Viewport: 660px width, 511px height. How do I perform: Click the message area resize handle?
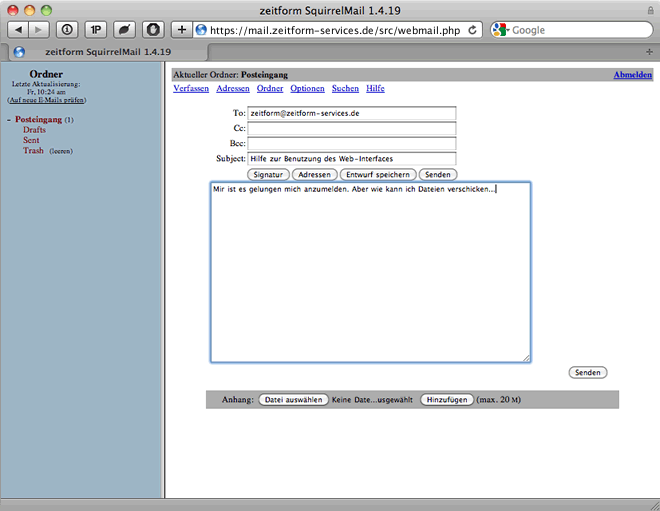(x=526, y=358)
